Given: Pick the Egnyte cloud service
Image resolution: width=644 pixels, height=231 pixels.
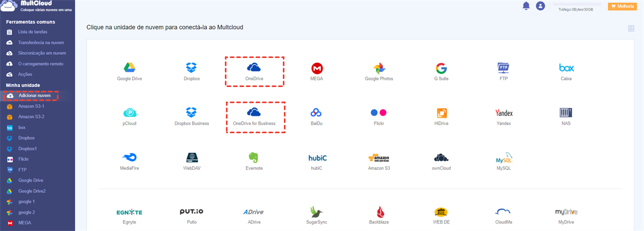Looking at the screenshot, I should click(129, 212).
